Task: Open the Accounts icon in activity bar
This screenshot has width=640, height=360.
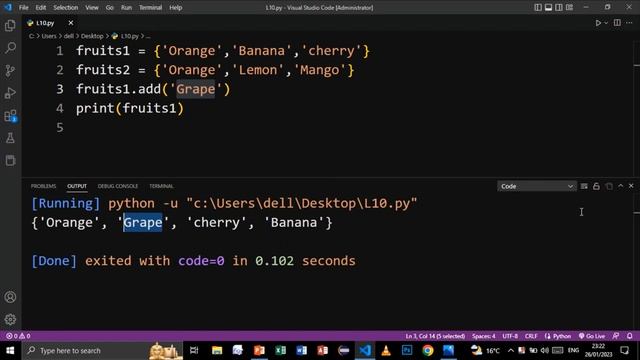Action: (x=10, y=297)
